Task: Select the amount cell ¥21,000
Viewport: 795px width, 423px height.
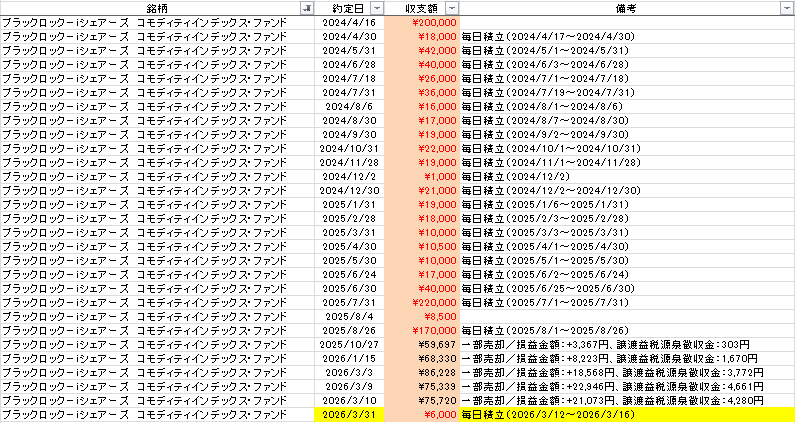Action: [421, 191]
